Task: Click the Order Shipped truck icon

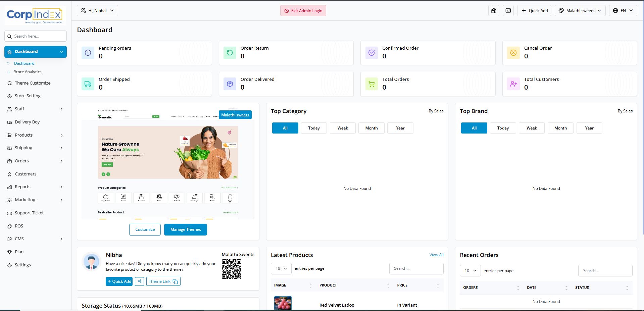Action: (x=88, y=84)
